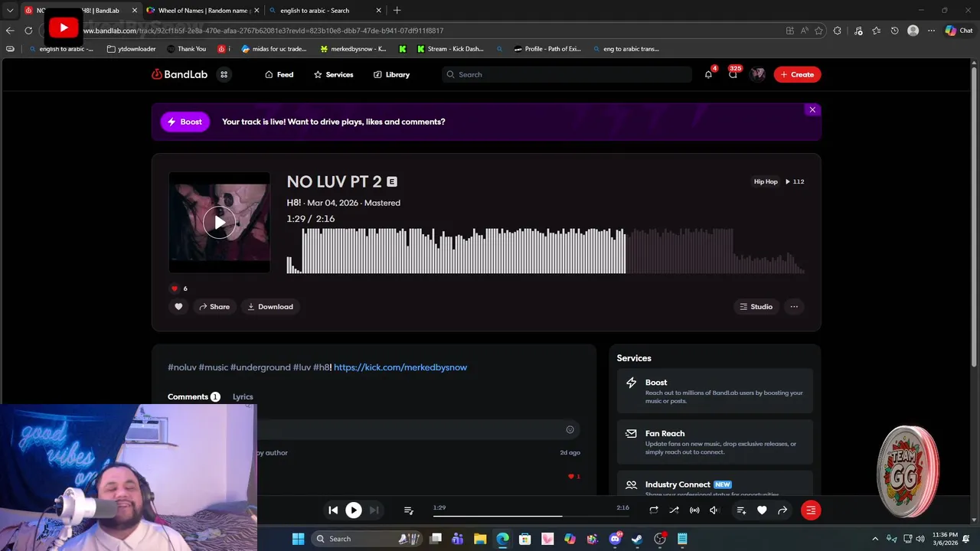Open the Fan Reach service card
This screenshot has height=551, width=980.
coord(714,442)
